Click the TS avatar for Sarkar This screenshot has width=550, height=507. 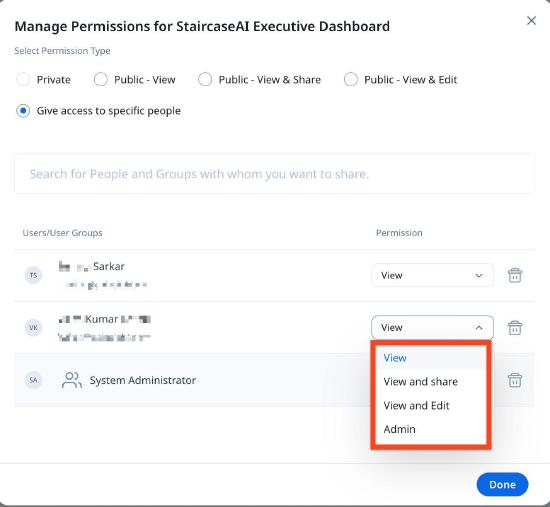[33, 275]
